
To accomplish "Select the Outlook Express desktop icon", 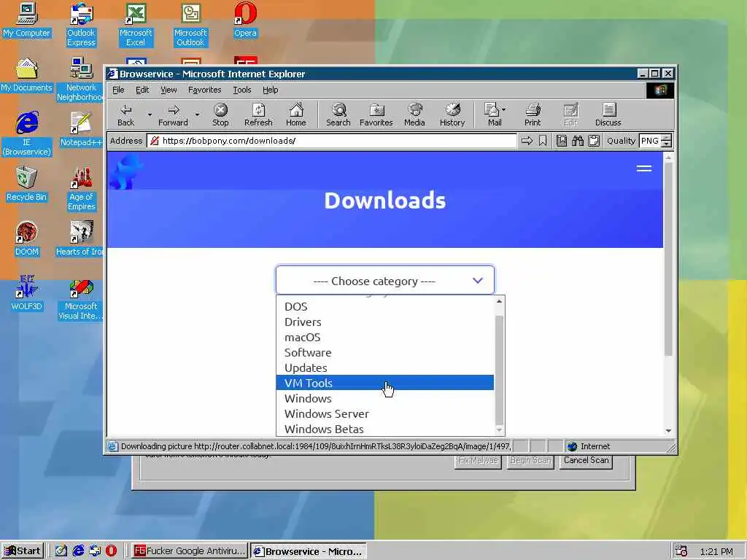I will coord(81,25).
